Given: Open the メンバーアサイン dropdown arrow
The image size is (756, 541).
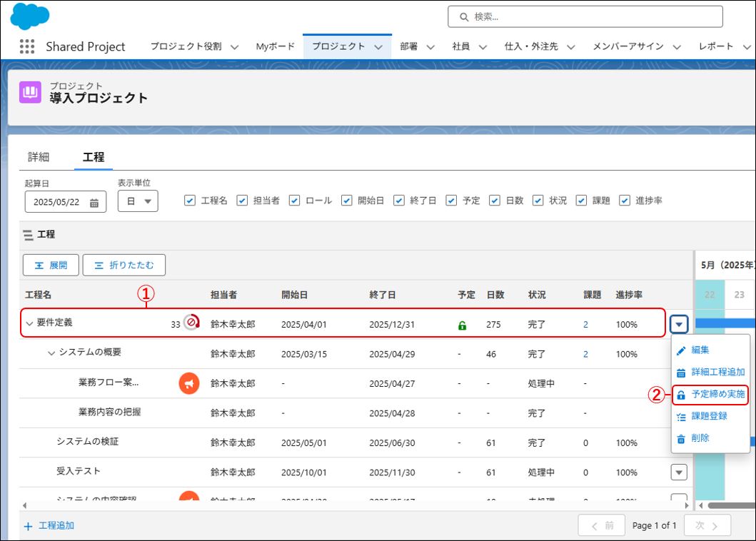Looking at the screenshot, I should click(x=677, y=47).
